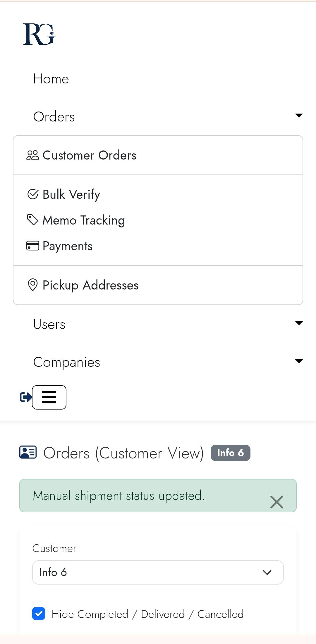
Task: Click the logout arrow icon
Action: click(x=25, y=397)
